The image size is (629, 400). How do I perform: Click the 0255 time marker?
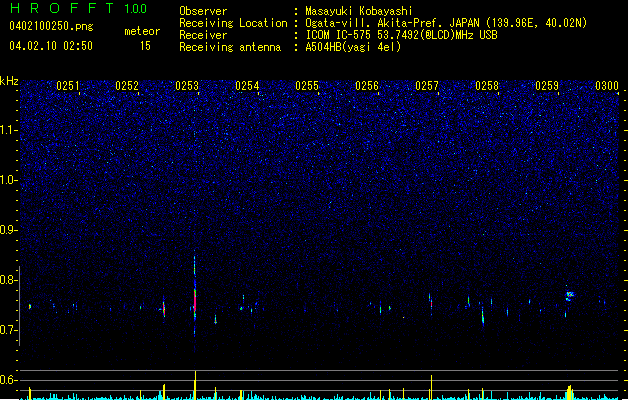[307, 86]
